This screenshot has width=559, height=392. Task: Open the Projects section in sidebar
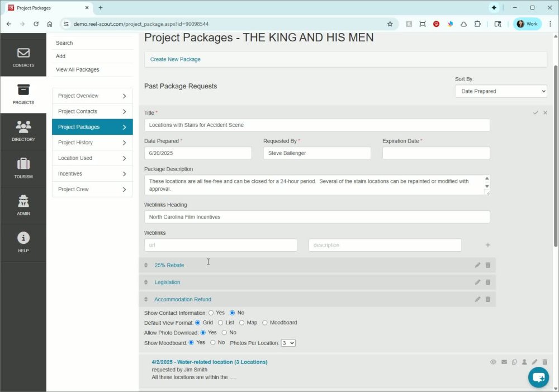click(x=23, y=95)
